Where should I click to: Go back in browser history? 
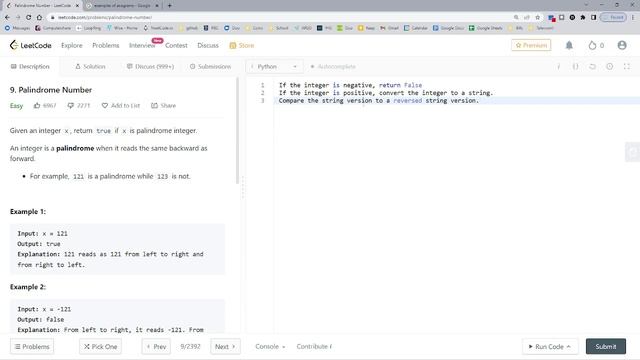tap(7, 18)
